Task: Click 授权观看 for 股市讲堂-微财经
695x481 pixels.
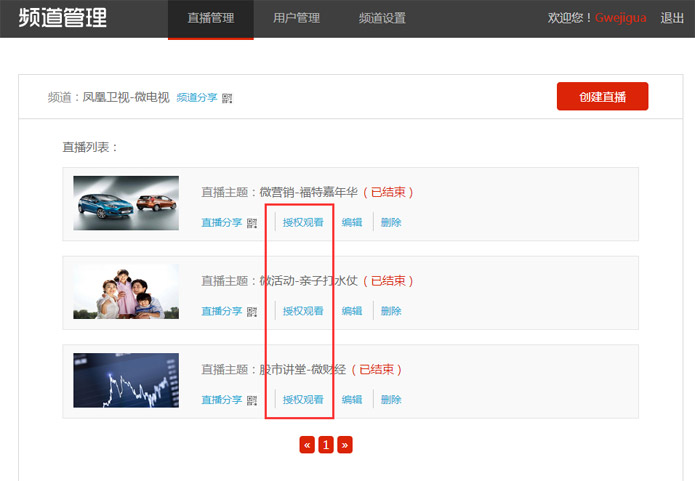Action: click(303, 400)
